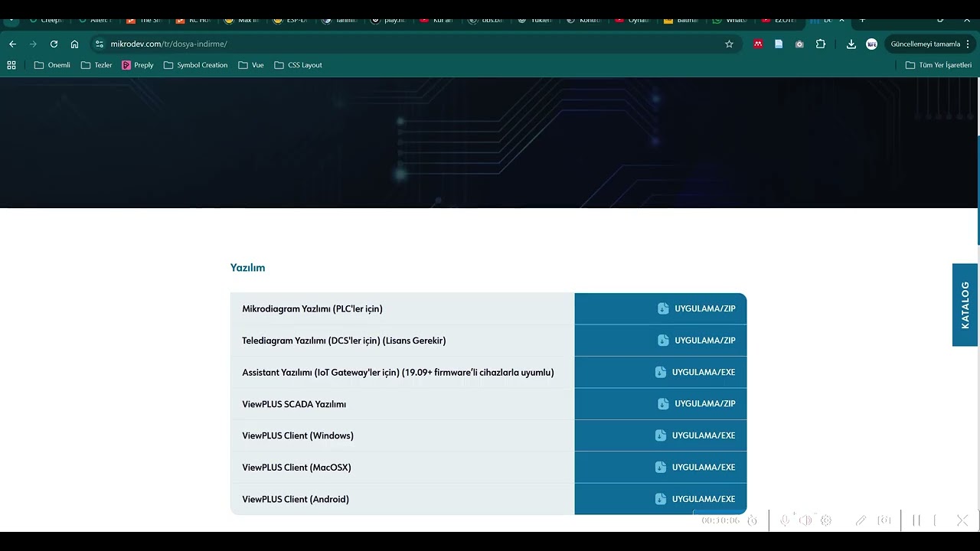Open the site information icon beside the URL
The image size is (980, 551).
[x=100, y=44]
